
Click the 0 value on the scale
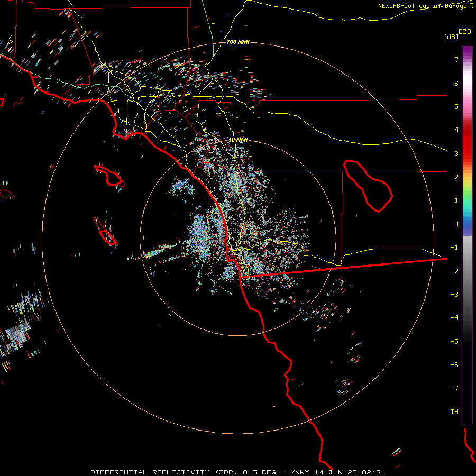click(x=456, y=224)
